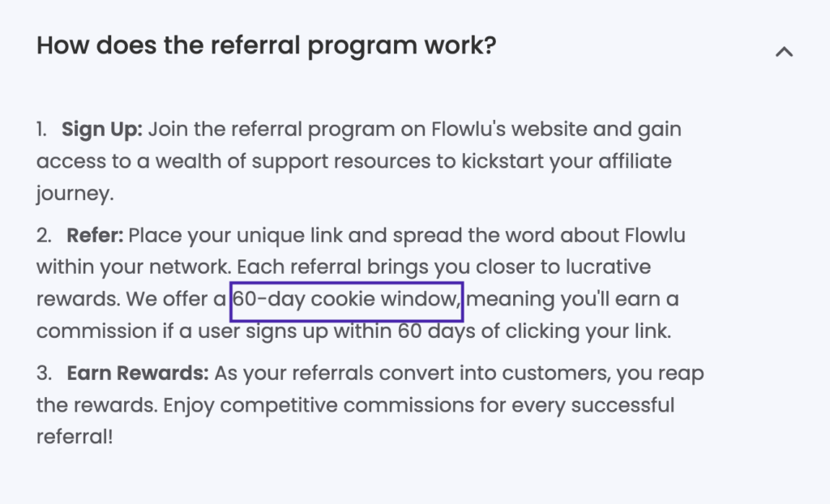Click the bold "Earn Rewards:" label

(x=138, y=374)
